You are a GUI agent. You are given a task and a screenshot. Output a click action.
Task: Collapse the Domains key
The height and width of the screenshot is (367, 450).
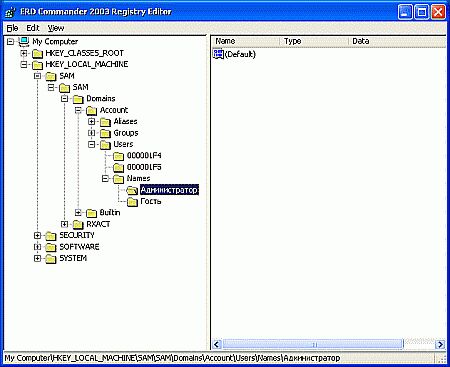(65, 99)
